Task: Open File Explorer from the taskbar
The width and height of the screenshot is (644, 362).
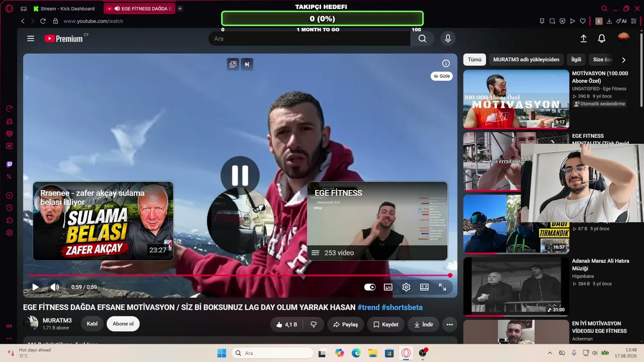Action: coord(372,353)
